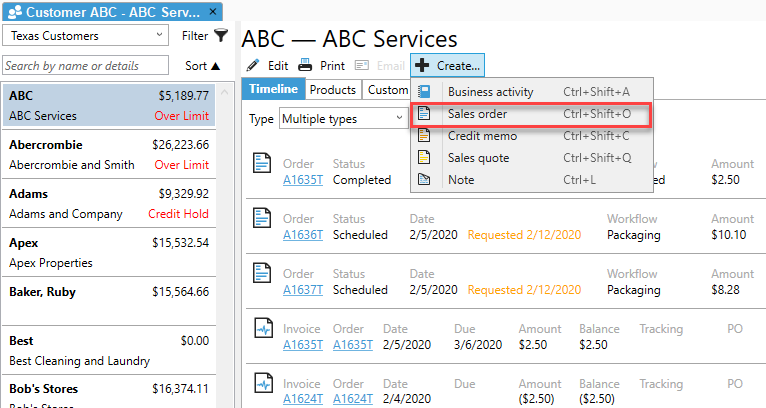
Task: Open order A1624T link in invoice row
Action: coord(353,399)
